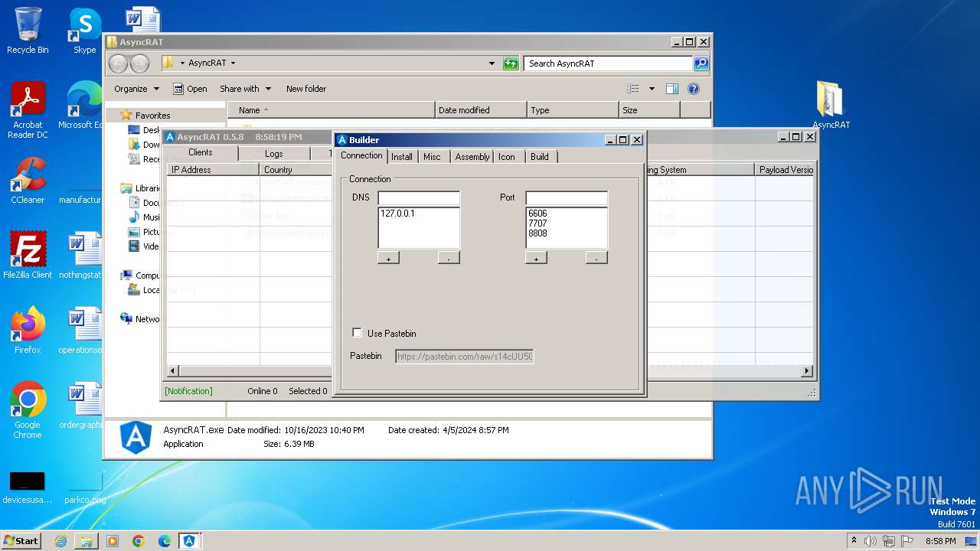This screenshot has width=980, height=551.
Task: Sort by Name column header
Action: pos(332,110)
